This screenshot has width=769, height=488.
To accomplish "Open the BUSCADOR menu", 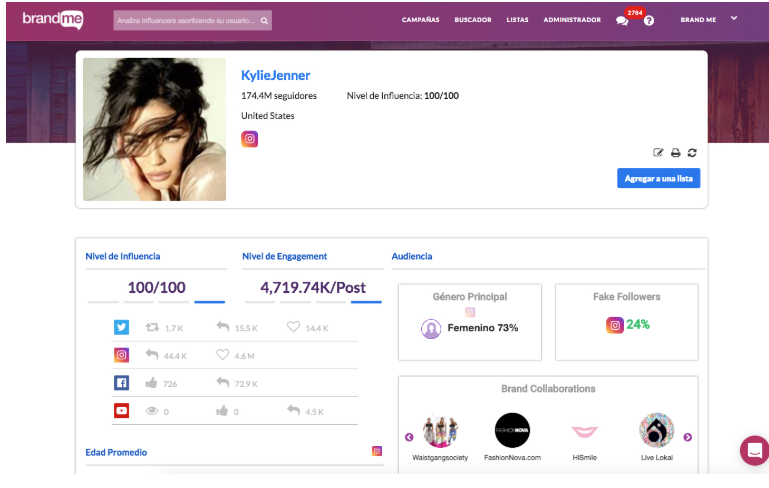I will point(473,20).
